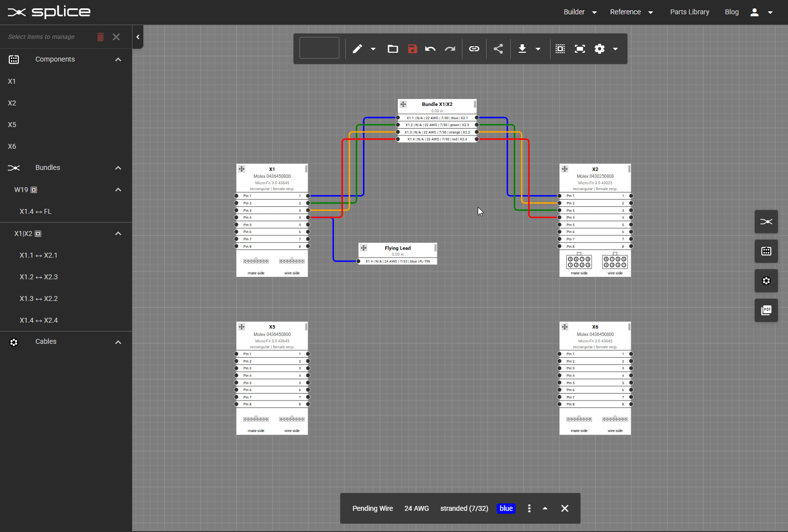Expand the Pending Wire details panel

[545, 508]
